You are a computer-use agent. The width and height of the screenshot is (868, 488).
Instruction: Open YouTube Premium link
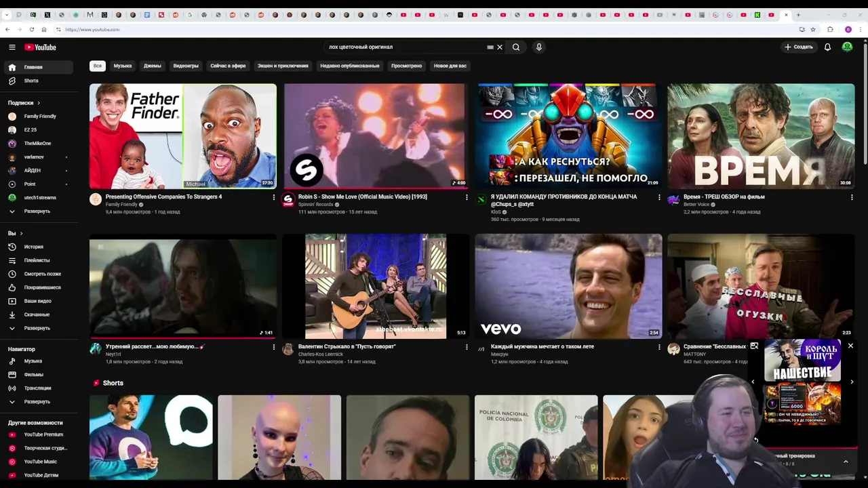click(x=39, y=434)
